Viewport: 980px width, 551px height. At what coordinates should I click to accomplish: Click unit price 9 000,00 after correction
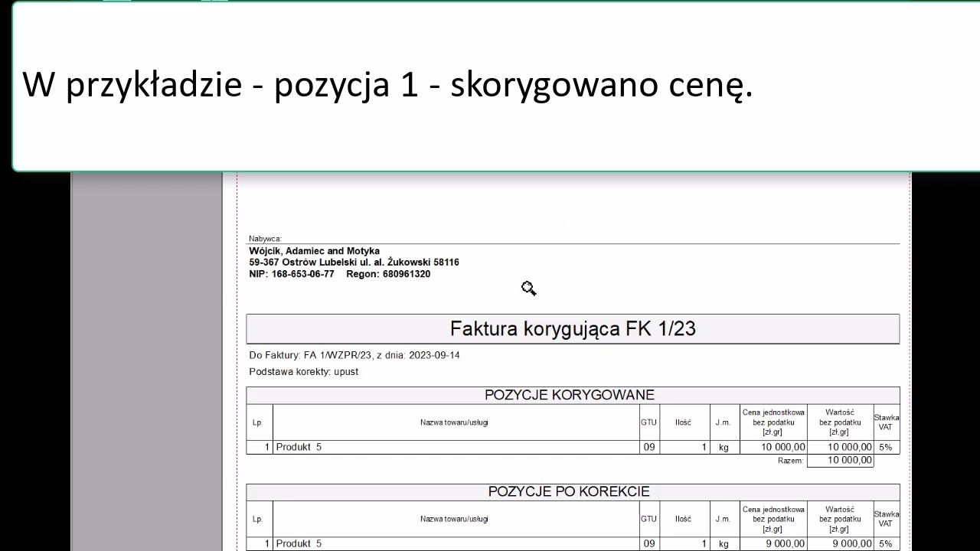[786, 543]
